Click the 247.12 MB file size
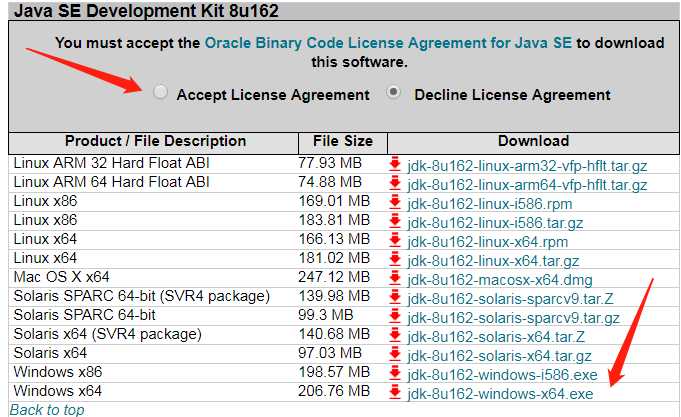681x417 pixels. tap(334, 277)
